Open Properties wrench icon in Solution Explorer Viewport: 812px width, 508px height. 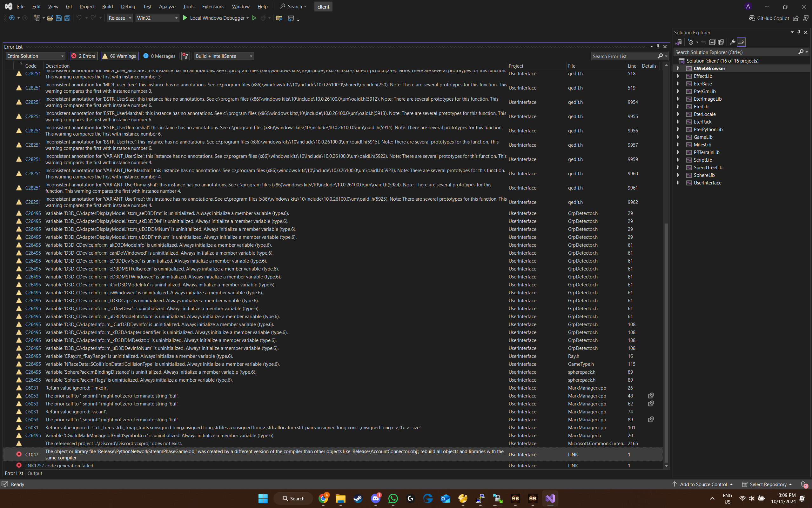(x=732, y=42)
